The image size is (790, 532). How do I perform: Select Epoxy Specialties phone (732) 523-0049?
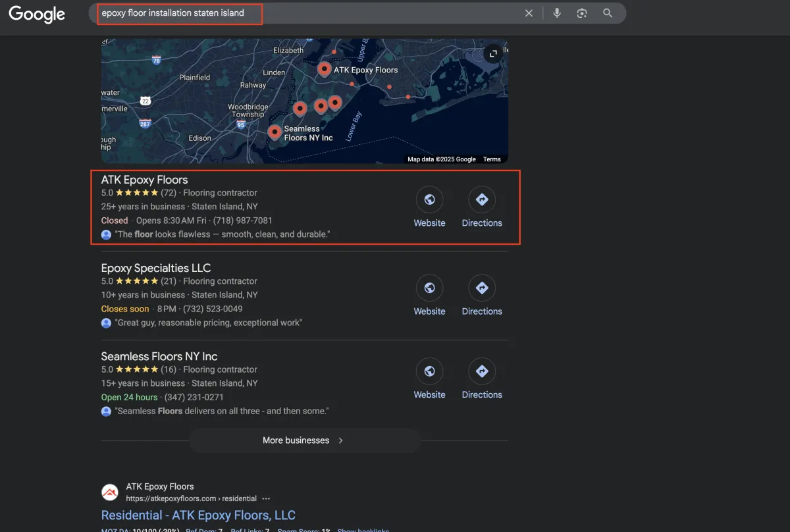211,309
